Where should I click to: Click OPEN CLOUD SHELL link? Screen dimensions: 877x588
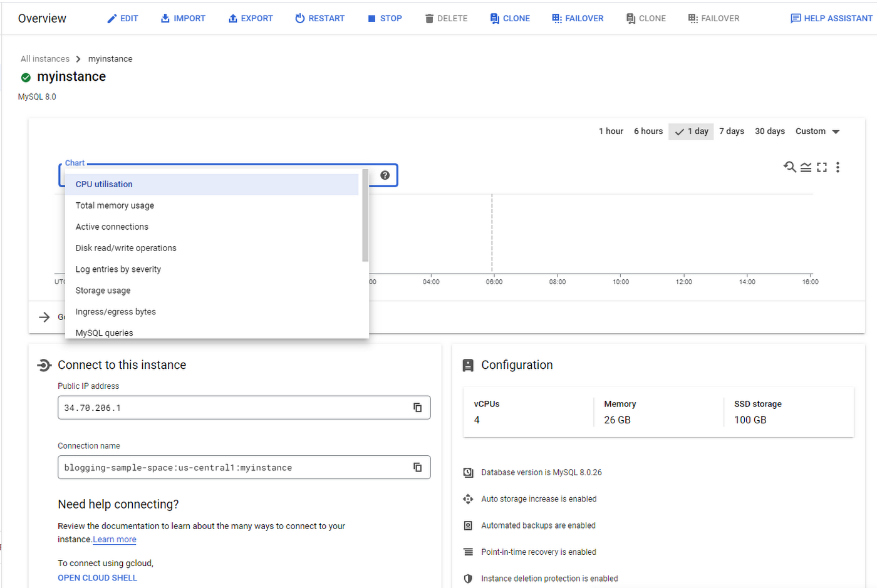(x=97, y=577)
